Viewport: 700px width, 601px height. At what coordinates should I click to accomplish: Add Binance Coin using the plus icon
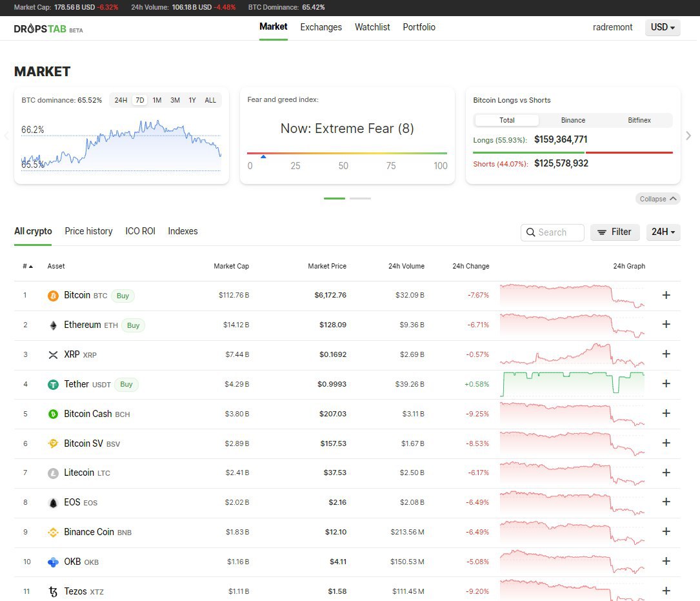click(x=666, y=531)
